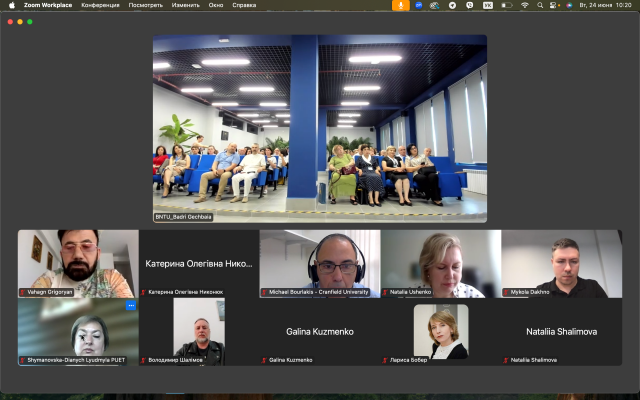The width and height of the screenshot is (640, 400).
Task: Click the Telegram icon in the menu bar
Action: [x=451, y=5]
